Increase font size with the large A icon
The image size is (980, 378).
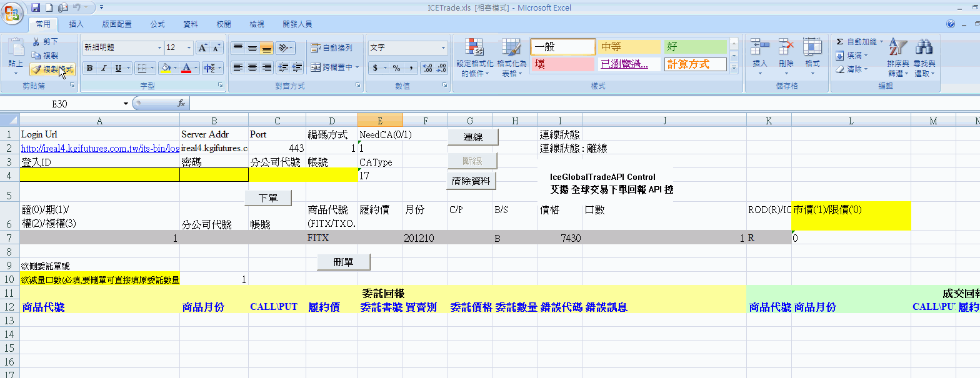point(202,47)
